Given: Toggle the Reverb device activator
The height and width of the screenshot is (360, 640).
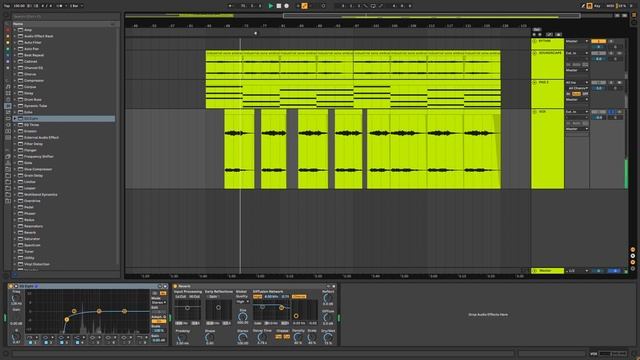Looking at the screenshot, I should pos(176,287).
